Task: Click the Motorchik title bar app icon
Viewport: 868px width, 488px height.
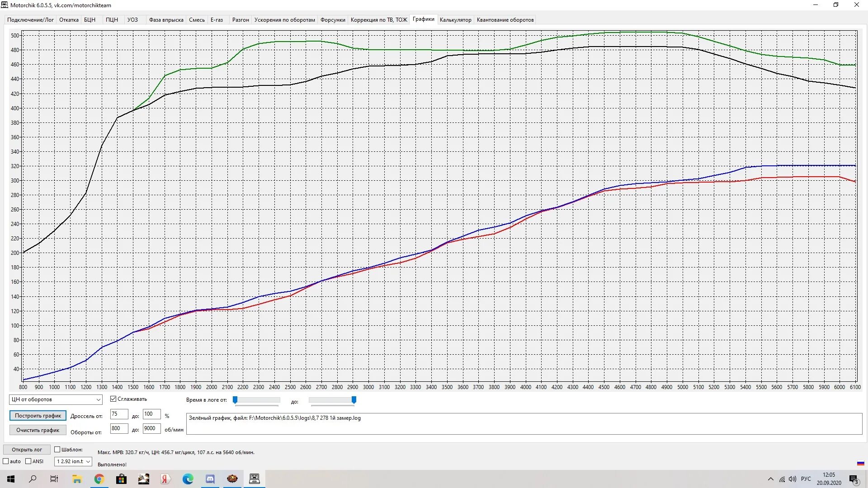Action: 5,5
